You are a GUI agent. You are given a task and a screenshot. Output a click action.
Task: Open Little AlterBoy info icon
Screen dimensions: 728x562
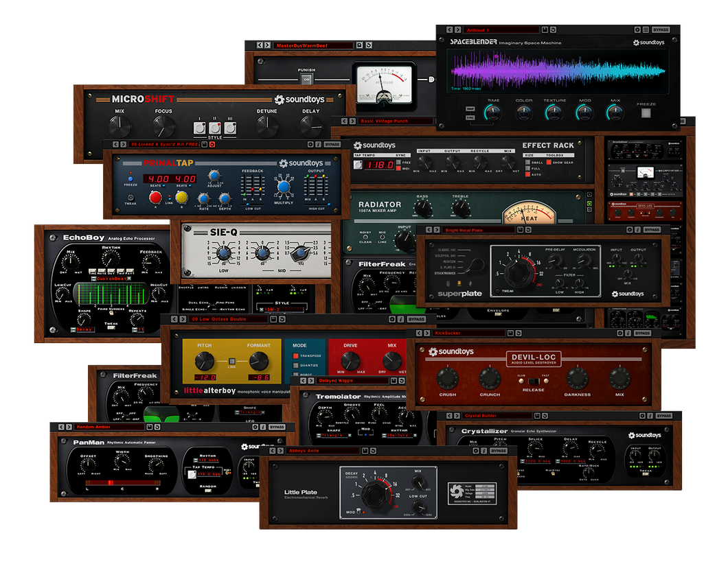(400, 319)
